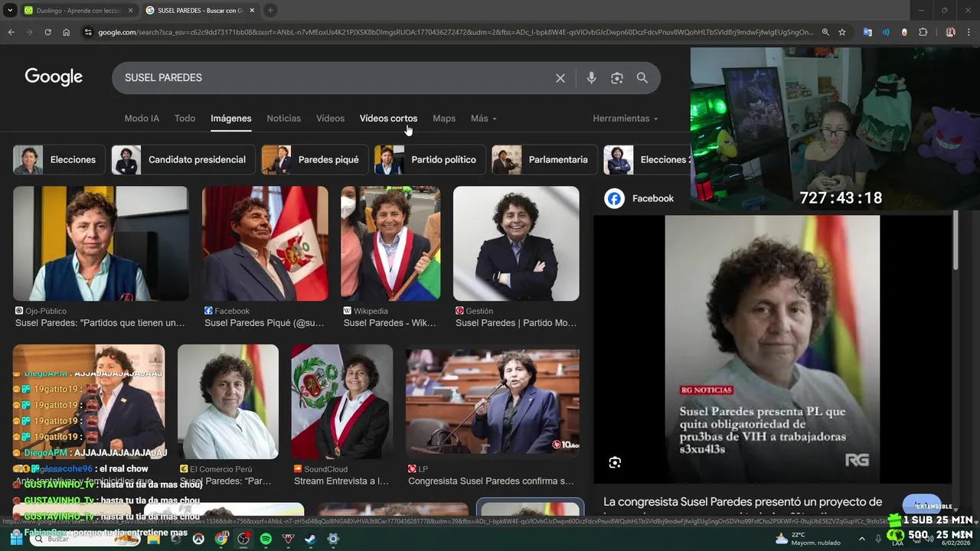Click the large RG Noticias preview image

coord(772,349)
